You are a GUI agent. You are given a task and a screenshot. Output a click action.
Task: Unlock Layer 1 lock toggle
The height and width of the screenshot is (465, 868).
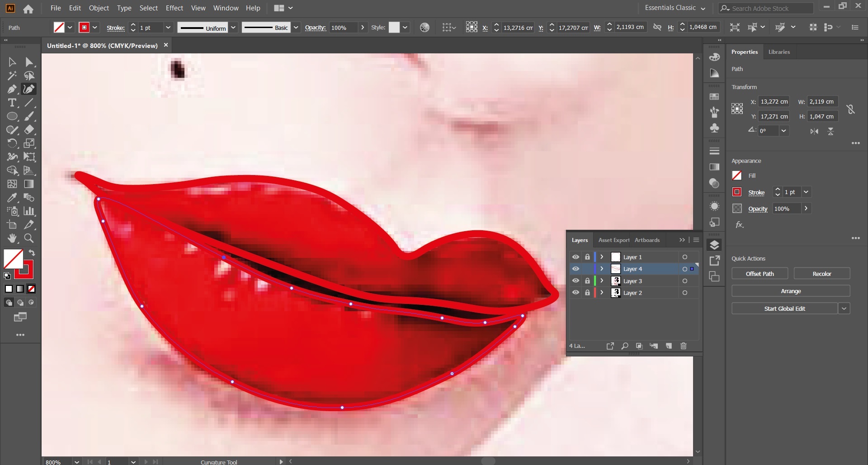click(x=587, y=257)
